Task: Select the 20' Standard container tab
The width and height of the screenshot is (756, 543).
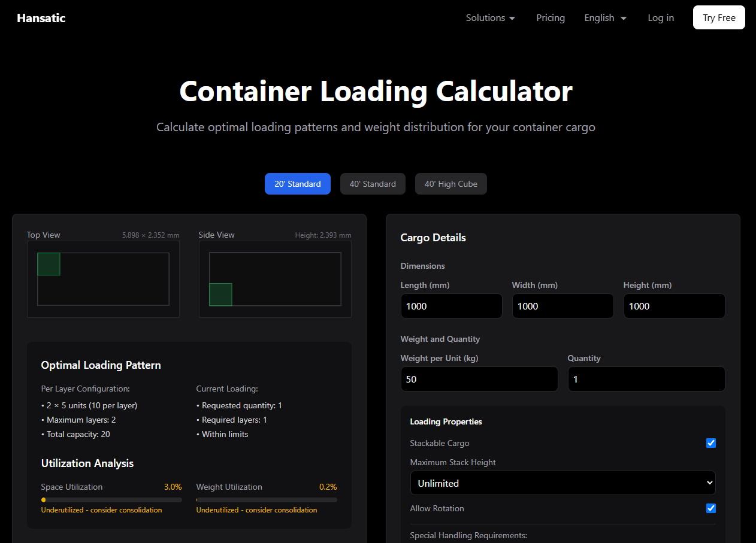Action: 297,184
